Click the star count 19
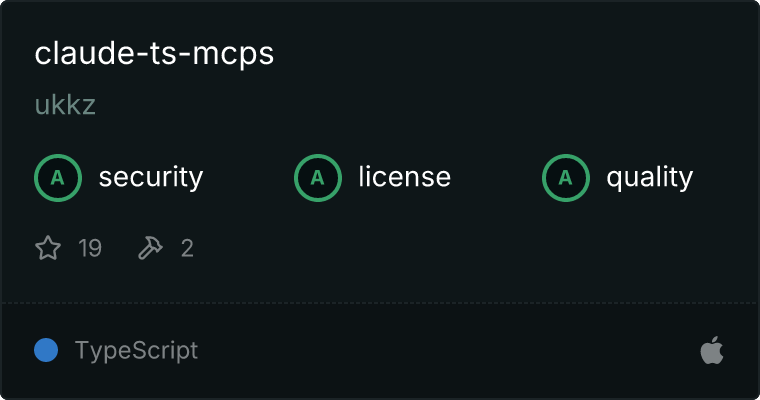The height and width of the screenshot is (400, 760). tap(90, 248)
